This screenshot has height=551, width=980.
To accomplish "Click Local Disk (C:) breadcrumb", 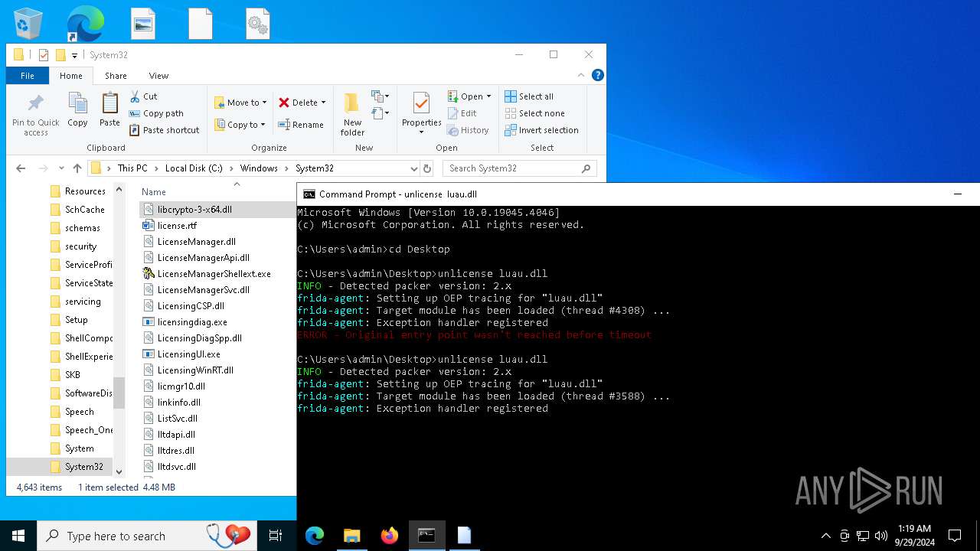I will [194, 168].
